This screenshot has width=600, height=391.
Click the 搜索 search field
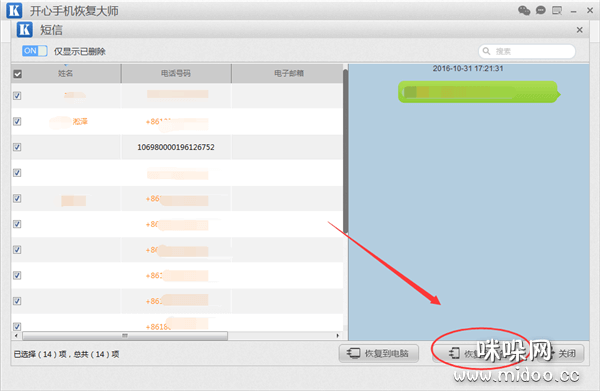point(527,51)
